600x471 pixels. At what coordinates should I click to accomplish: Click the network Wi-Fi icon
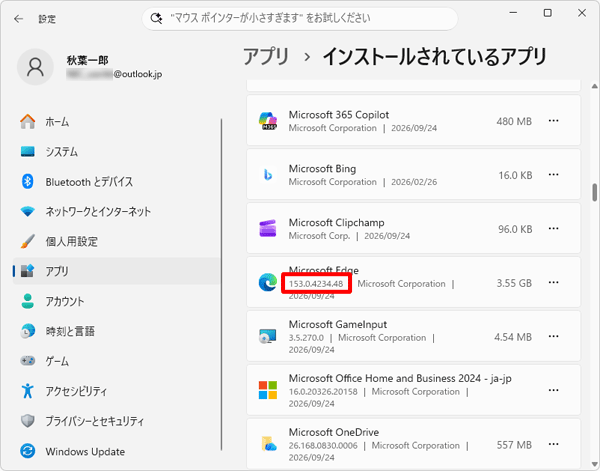point(28,211)
